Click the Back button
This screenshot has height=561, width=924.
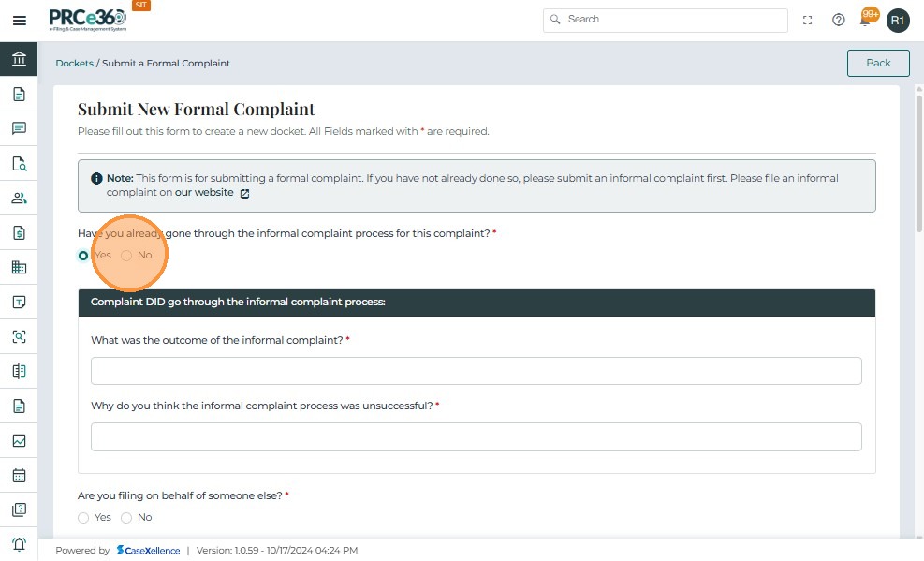[x=877, y=63]
